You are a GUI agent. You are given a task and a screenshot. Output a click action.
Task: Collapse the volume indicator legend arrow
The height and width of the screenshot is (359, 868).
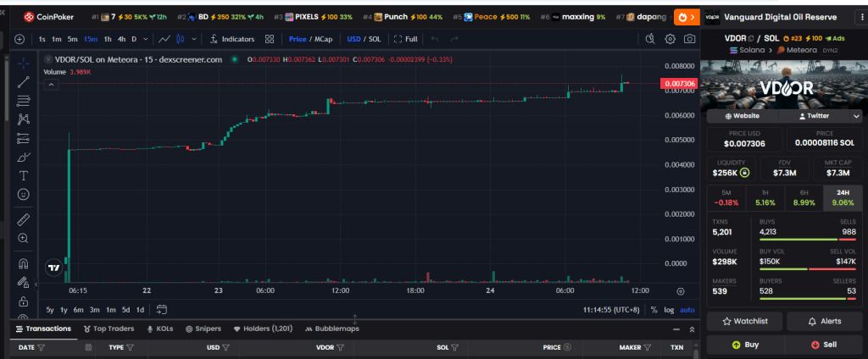point(51,85)
